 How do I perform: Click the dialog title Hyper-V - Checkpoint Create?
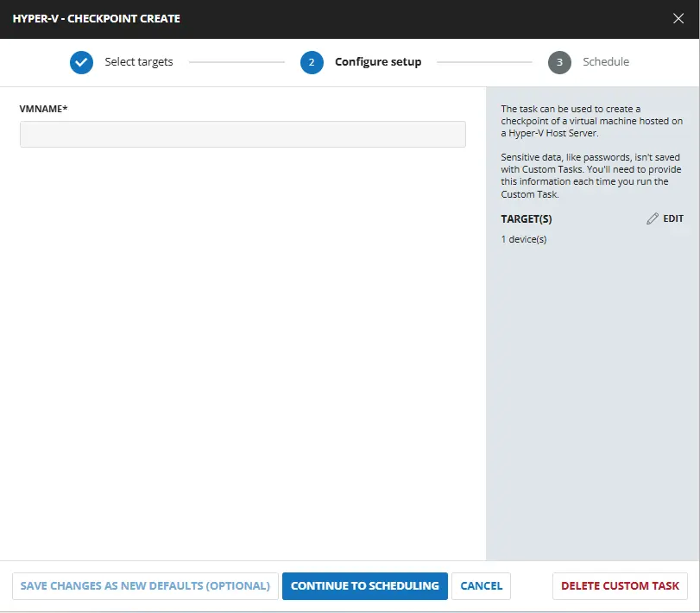coord(97,18)
